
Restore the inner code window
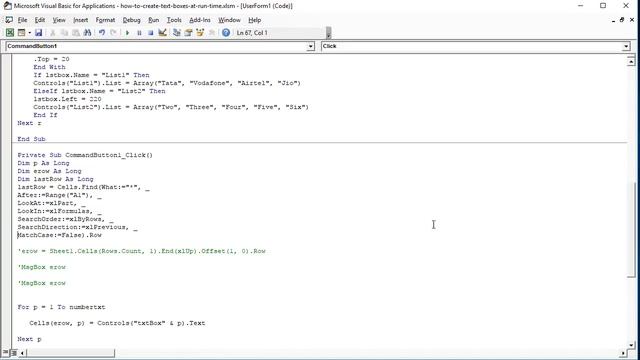(622, 20)
